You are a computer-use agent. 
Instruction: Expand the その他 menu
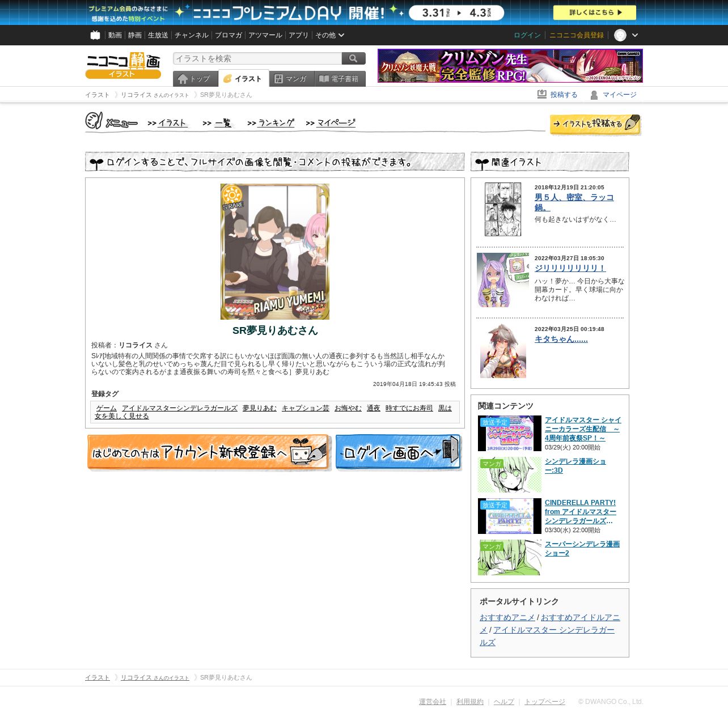[x=329, y=35]
